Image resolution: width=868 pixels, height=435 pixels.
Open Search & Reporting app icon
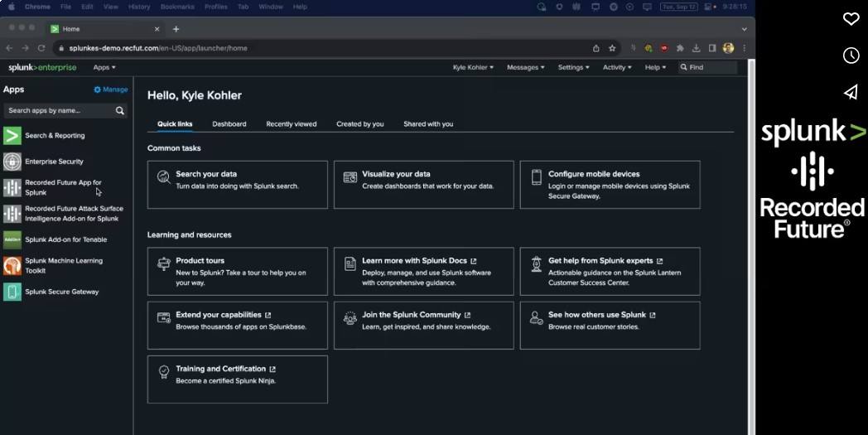pyautogui.click(x=12, y=136)
